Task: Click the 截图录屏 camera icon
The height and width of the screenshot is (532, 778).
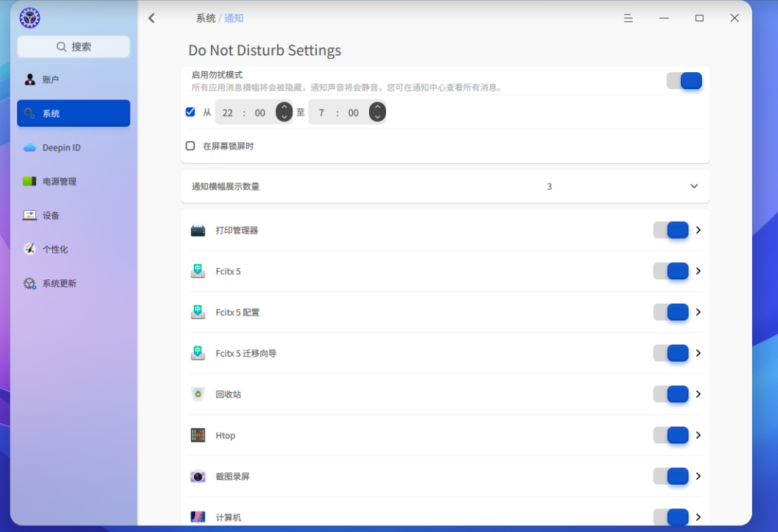Action: click(x=198, y=477)
